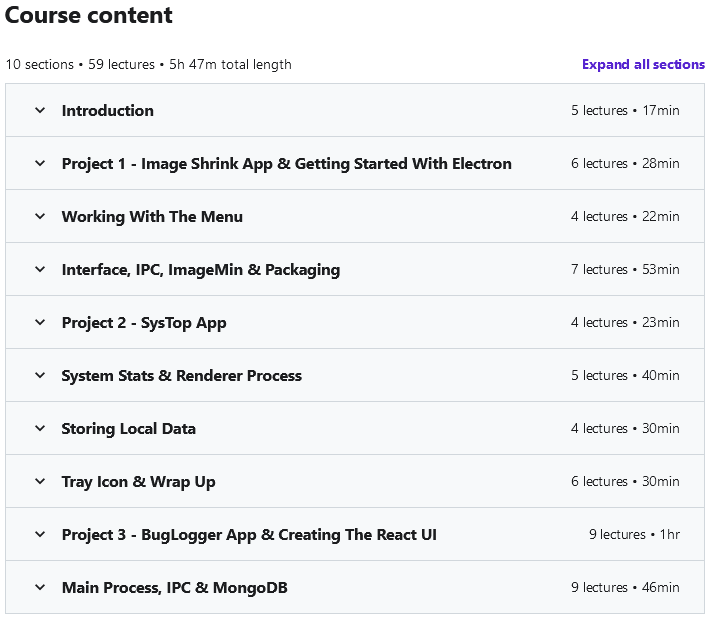Select Project 2 - SysTop App title
712x620 pixels.
pos(144,323)
